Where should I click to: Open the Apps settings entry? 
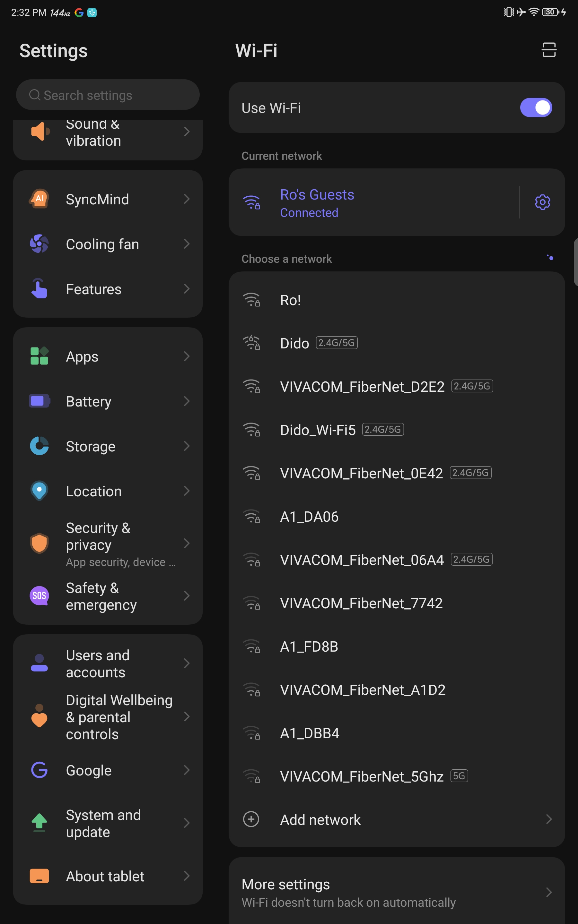108,356
